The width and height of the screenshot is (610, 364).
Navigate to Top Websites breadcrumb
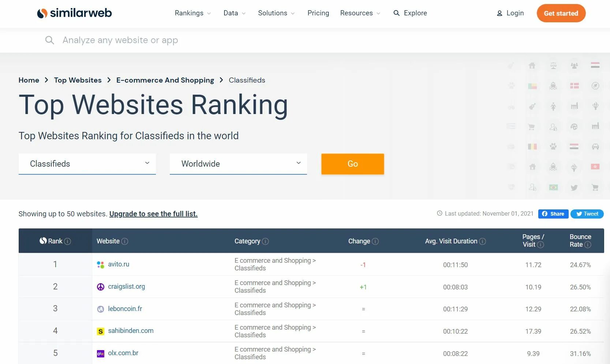78,80
